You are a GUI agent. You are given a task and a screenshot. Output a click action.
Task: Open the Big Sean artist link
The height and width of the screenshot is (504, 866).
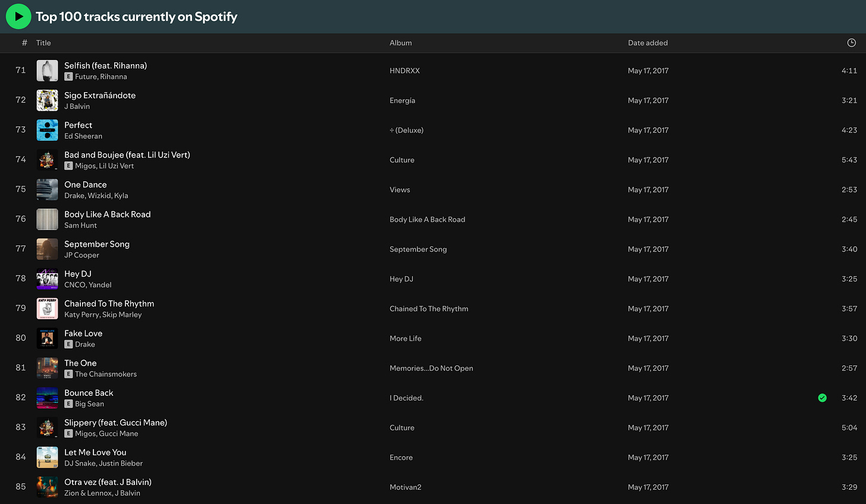tap(89, 404)
